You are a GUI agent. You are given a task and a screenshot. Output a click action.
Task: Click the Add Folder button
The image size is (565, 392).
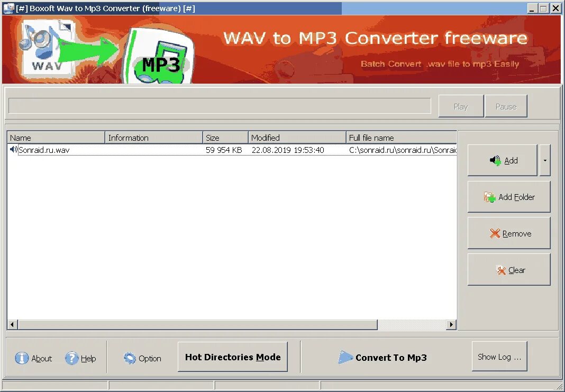coord(509,197)
